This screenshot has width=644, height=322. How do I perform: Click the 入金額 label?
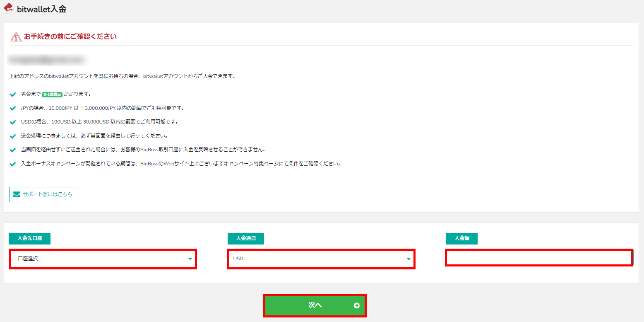(x=462, y=238)
